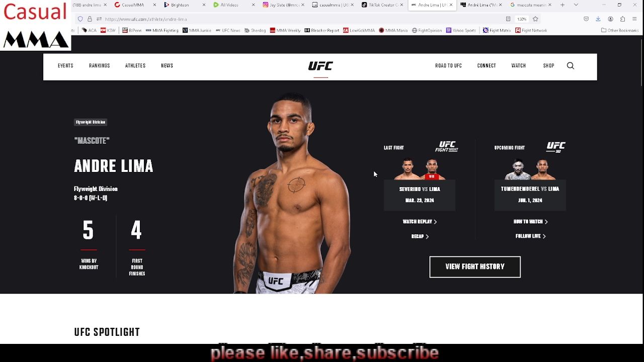Open the Athletes menu item
644x362 pixels.
(x=135, y=66)
